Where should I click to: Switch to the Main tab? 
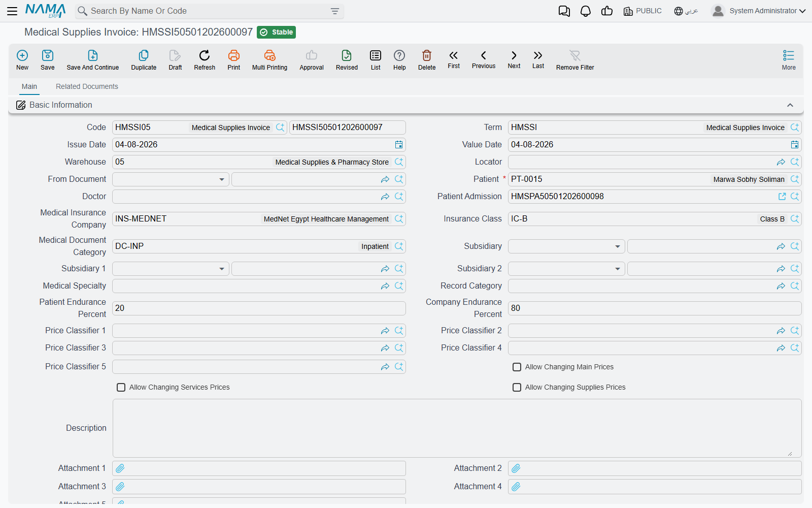pyautogui.click(x=29, y=86)
